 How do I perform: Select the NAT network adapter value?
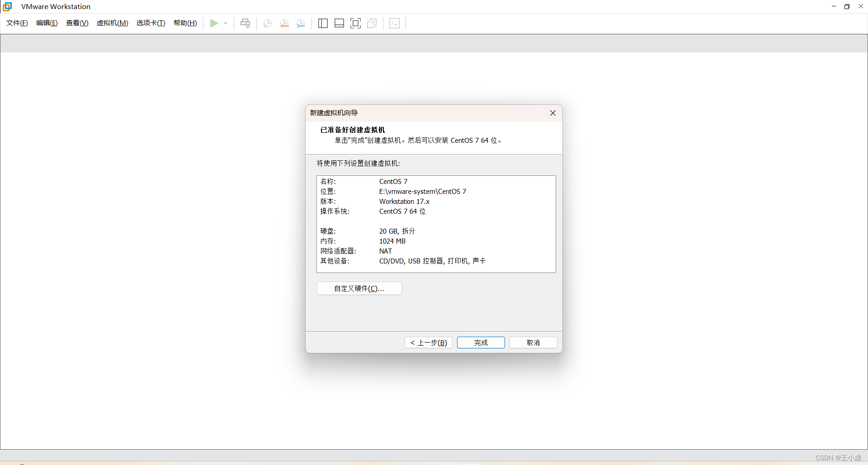(x=386, y=251)
